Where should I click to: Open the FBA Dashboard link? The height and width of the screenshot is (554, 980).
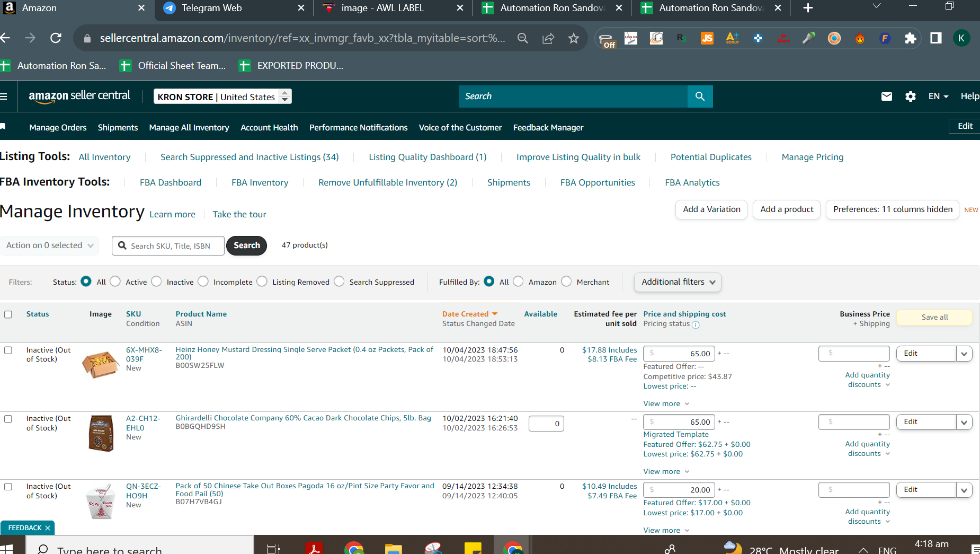[x=171, y=183]
